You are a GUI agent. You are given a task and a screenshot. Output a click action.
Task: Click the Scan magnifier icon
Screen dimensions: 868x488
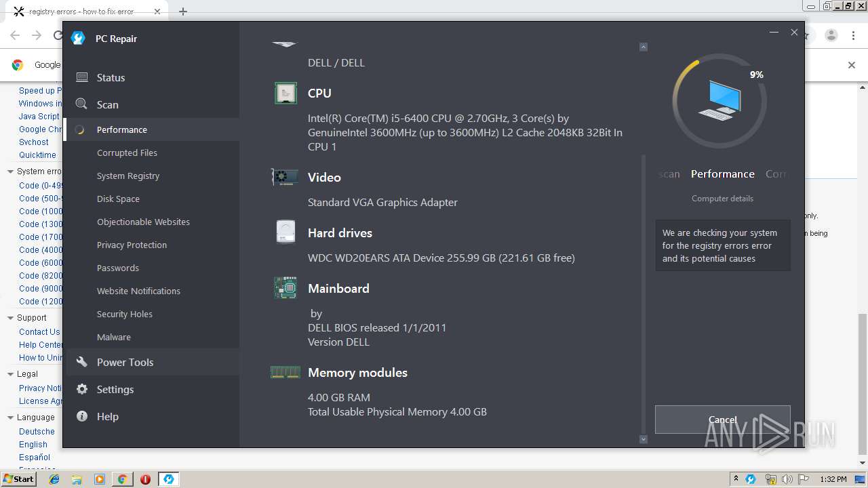pos(81,104)
